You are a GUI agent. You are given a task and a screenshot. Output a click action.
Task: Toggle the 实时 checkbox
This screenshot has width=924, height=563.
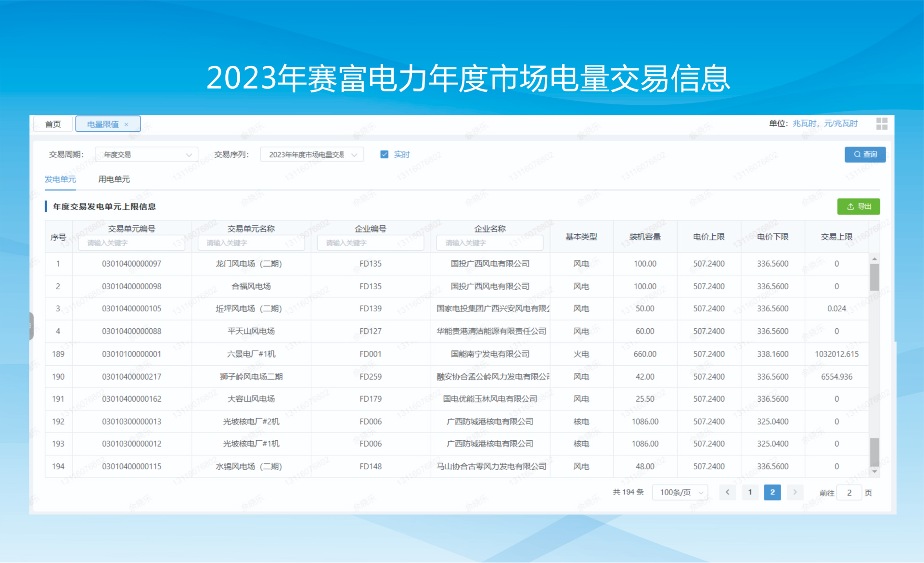click(x=384, y=154)
